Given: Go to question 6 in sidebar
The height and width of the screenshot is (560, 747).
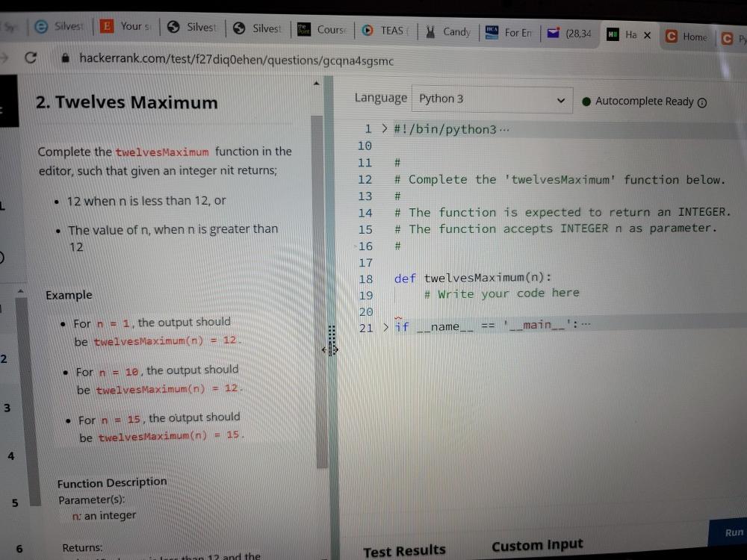Looking at the screenshot, I should pos(19,549).
